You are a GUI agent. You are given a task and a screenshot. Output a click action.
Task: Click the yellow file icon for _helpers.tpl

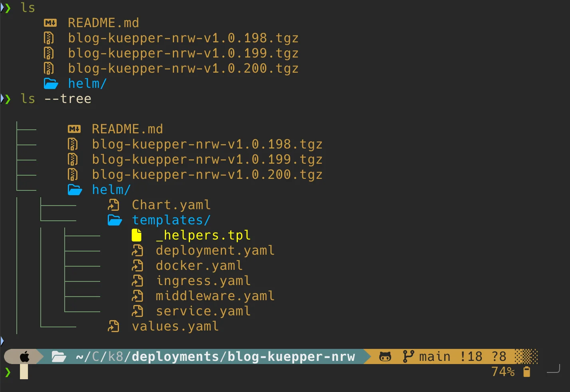point(136,235)
